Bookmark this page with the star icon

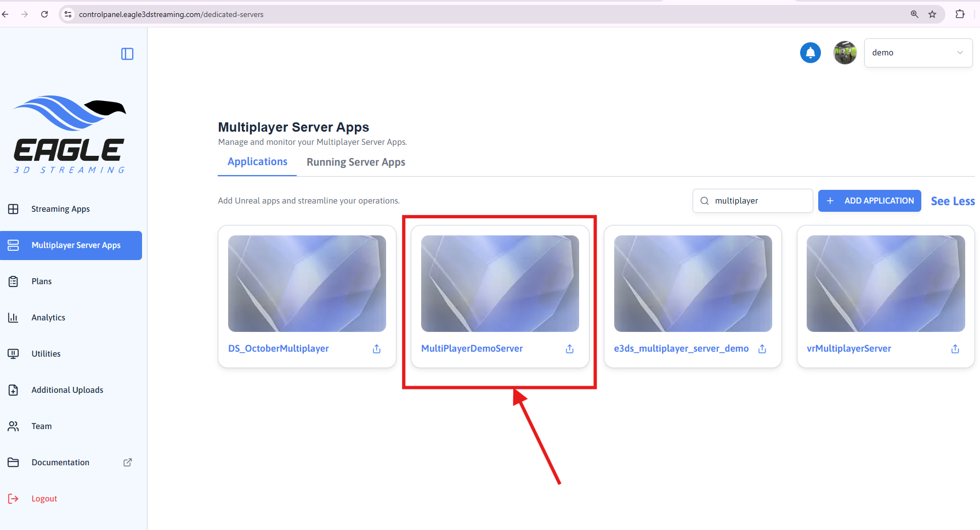pos(932,14)
